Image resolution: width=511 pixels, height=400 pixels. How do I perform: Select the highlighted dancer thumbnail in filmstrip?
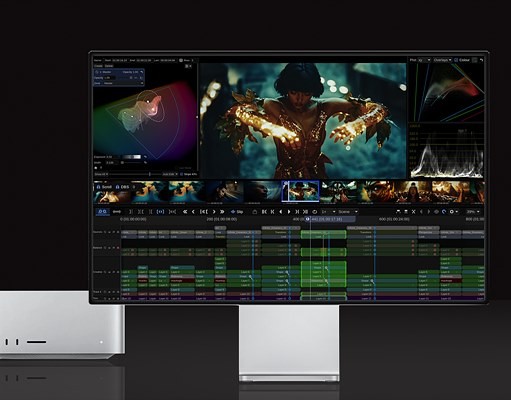[300, 191]
